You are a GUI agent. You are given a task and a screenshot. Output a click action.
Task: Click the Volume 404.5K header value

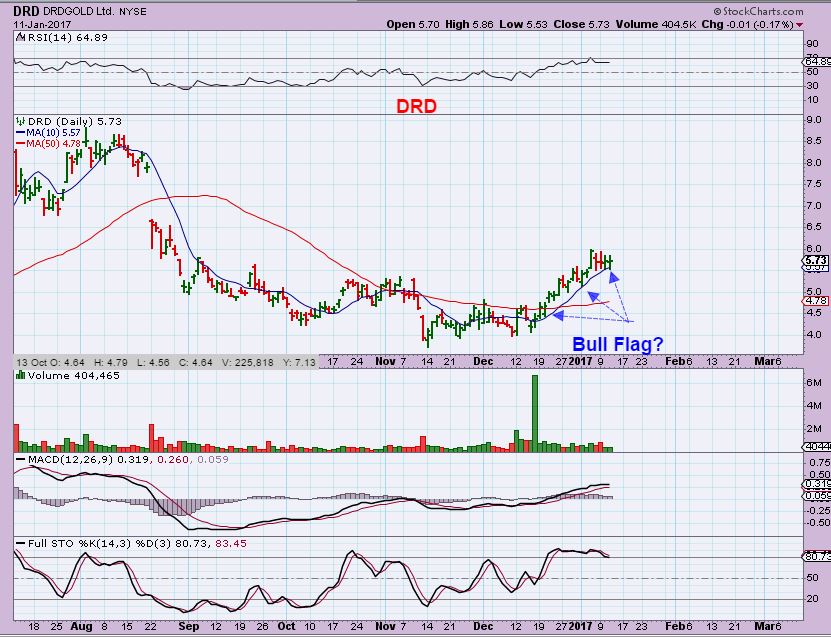656,24
